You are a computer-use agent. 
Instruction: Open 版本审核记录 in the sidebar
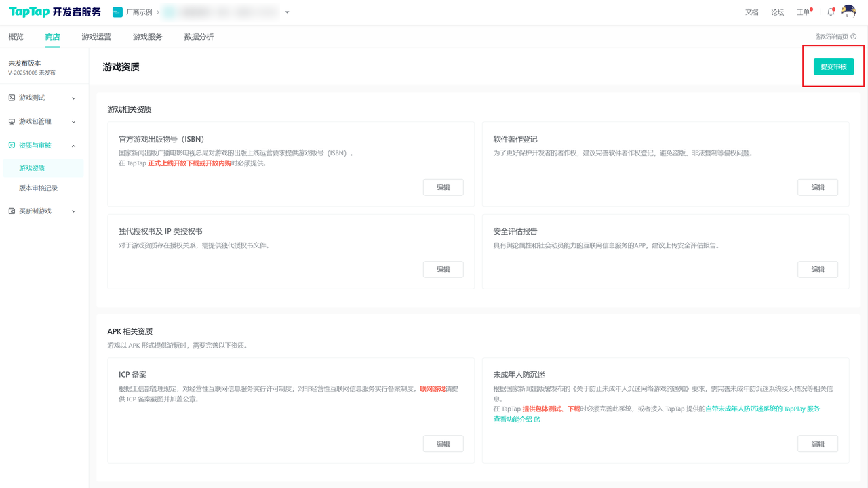tap(38, 188)
